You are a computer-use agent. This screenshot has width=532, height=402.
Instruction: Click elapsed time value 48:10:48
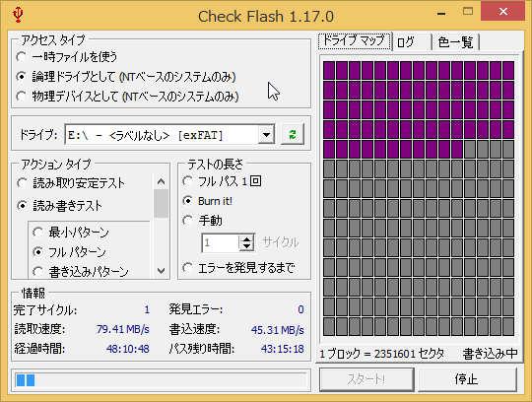[127, 349]
